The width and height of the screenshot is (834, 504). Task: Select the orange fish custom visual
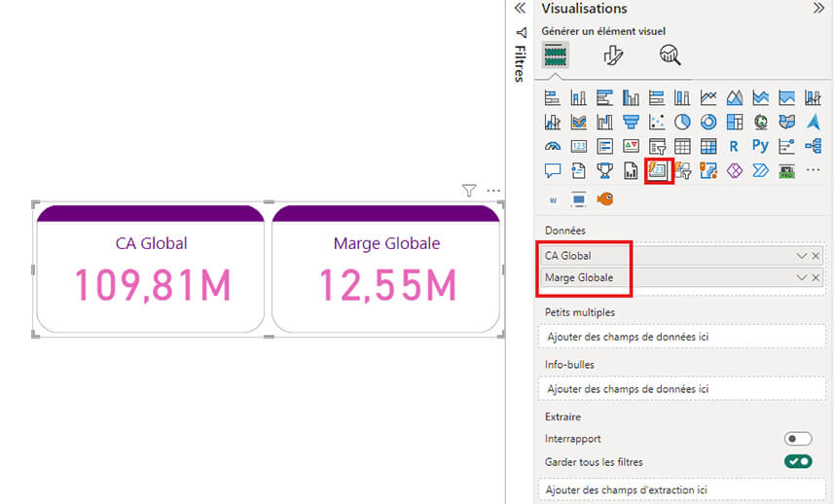604,198
